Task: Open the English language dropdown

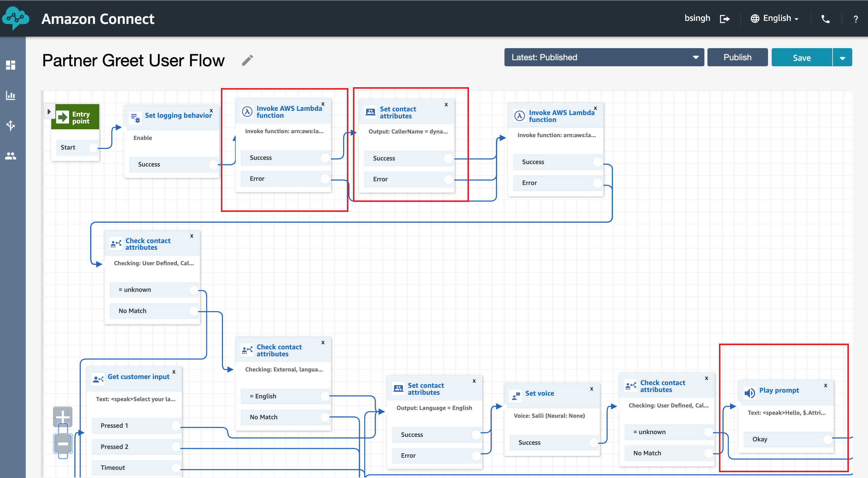Action: click(780, 18)
